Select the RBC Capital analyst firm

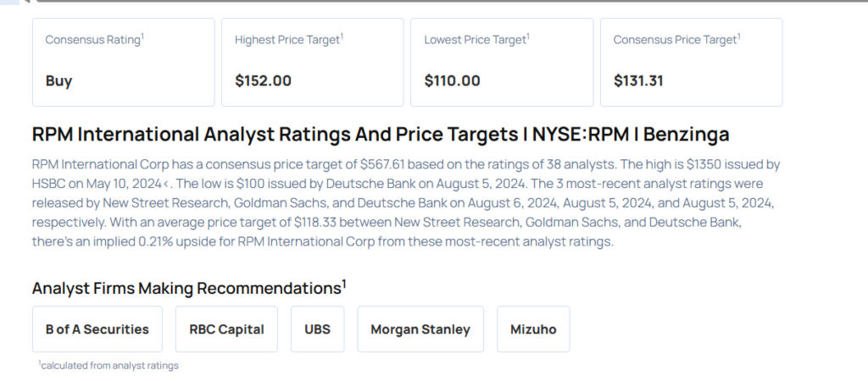[226, 329]
